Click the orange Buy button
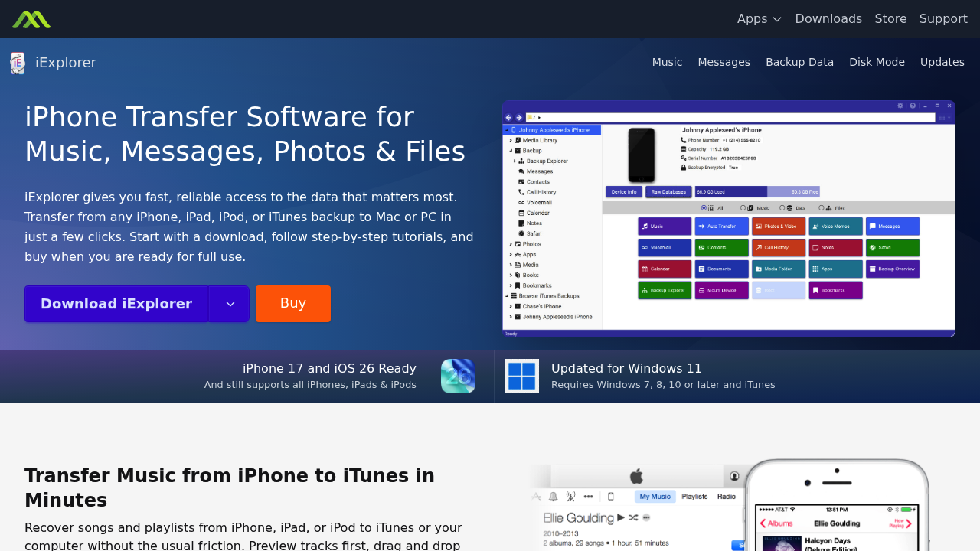 tap(293, 304)
